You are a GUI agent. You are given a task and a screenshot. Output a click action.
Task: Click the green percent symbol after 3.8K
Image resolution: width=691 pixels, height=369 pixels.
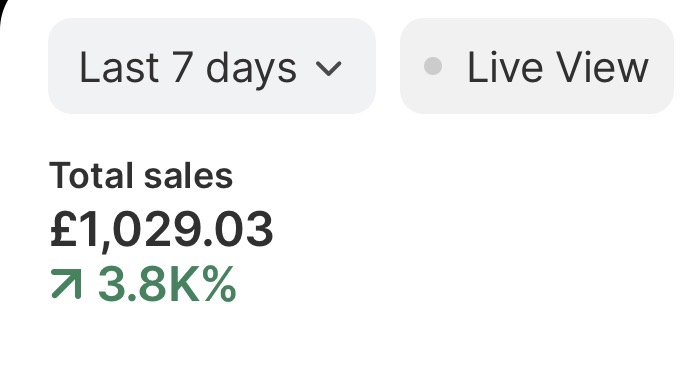coord(220,284)
